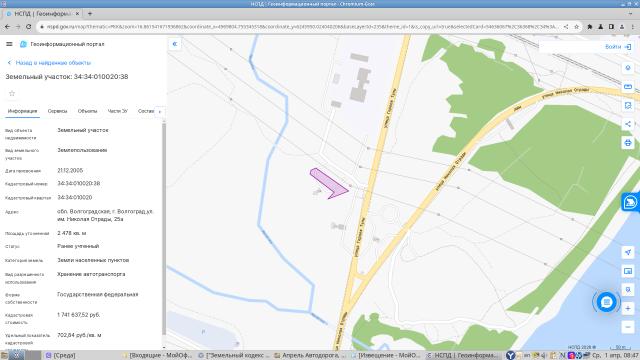Click Земли населенных пунктов value
This screenshot has height=360, width=640.
coord(93,260)
